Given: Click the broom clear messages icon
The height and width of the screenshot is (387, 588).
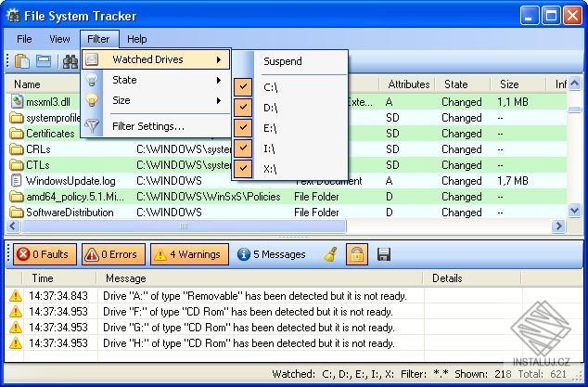Looking at the screenshot, I should click(x=330, y=254).
